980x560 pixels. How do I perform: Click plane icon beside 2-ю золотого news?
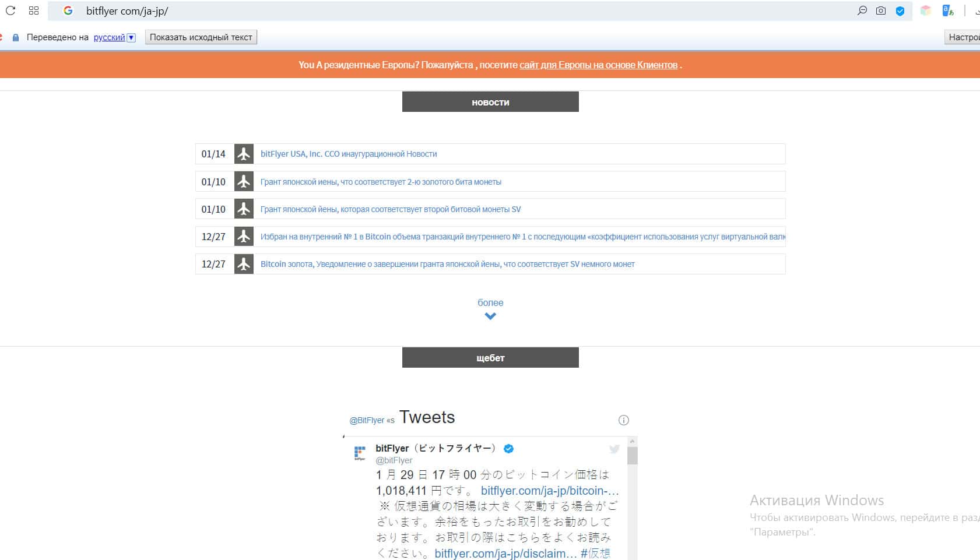(244, 181)
